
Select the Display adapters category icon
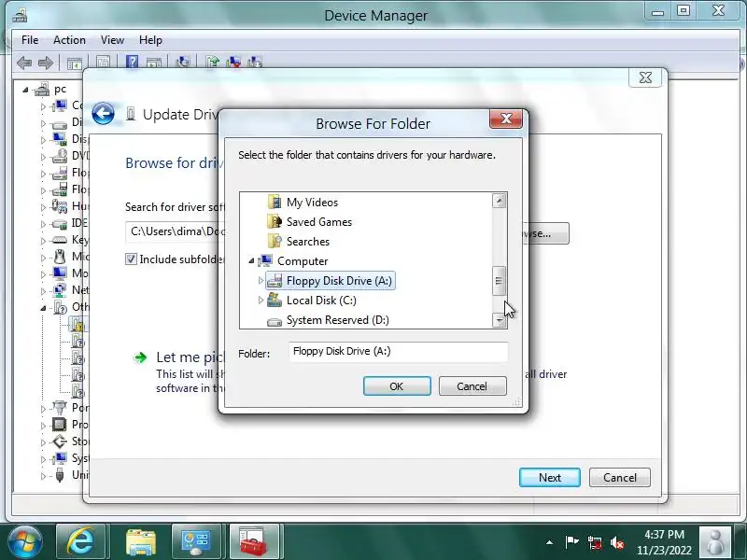coord(59,139)
